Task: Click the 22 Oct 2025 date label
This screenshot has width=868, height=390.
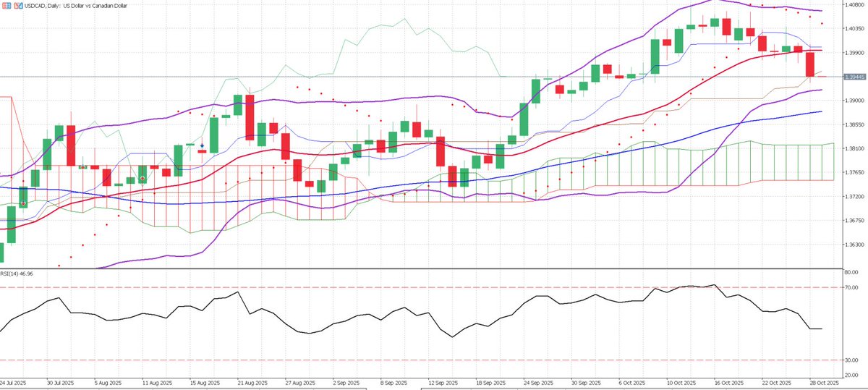Action: coord(778,382)
